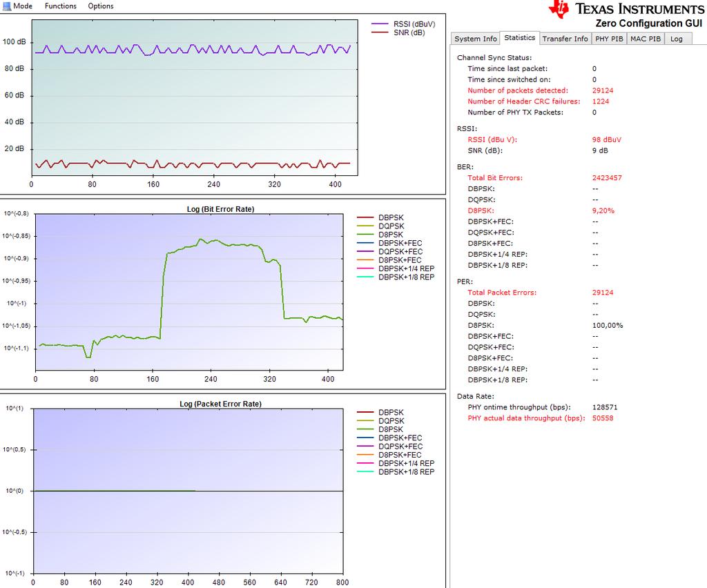Image resolution: width=707 pixels, height=588 pixels.
Task: Click the "PHY actual data throughput (bps):" label
Action: (x=526, y=418)
